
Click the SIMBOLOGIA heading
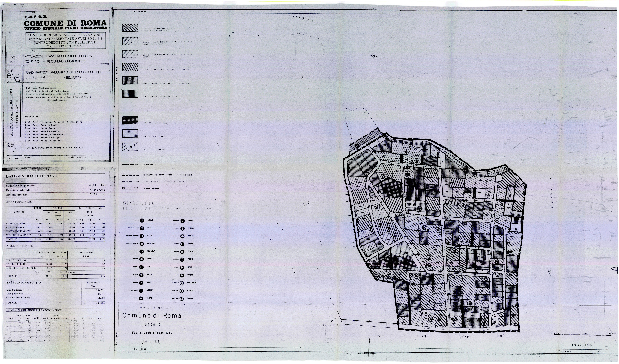tap(139, 203)
